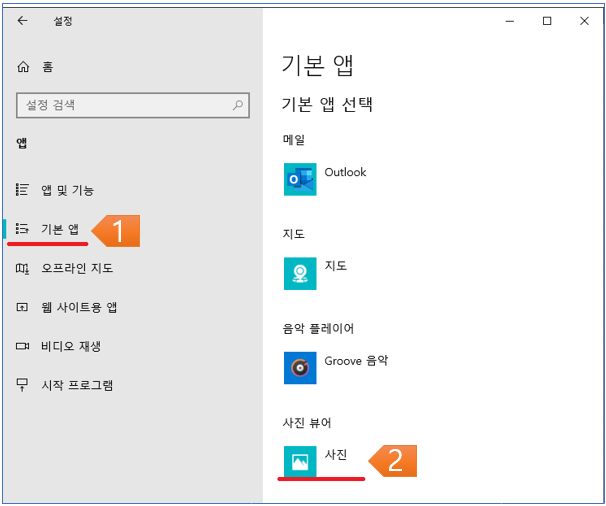
Task: Click the 웹 사이트용 앱 icon
Action: (x=22, y=307)
